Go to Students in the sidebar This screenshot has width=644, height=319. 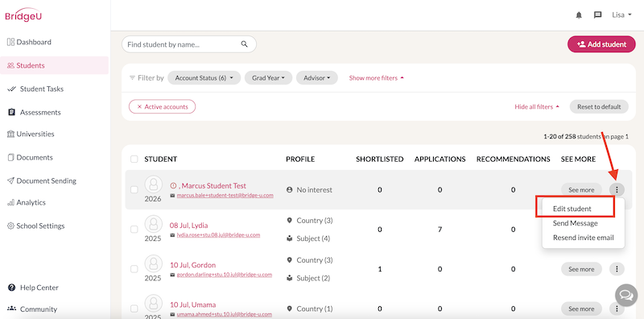click(x=54, y=65)
